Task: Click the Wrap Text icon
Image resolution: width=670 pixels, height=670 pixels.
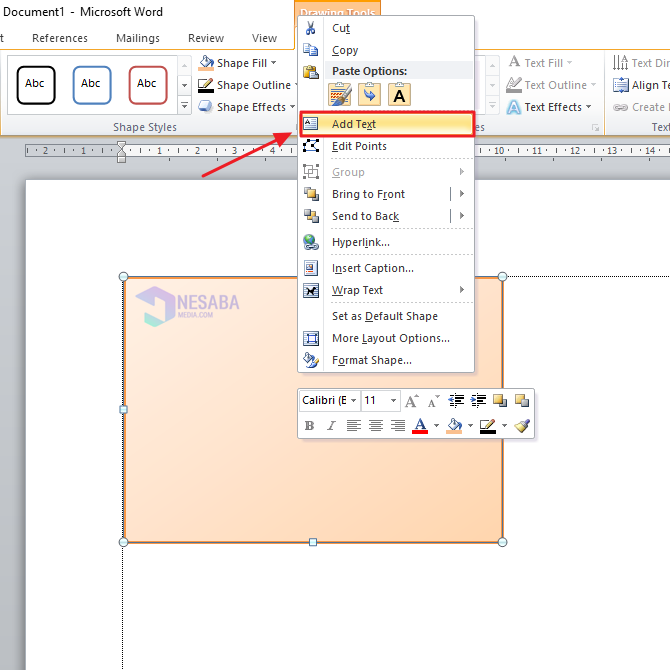Action: [x=311, y=291]
